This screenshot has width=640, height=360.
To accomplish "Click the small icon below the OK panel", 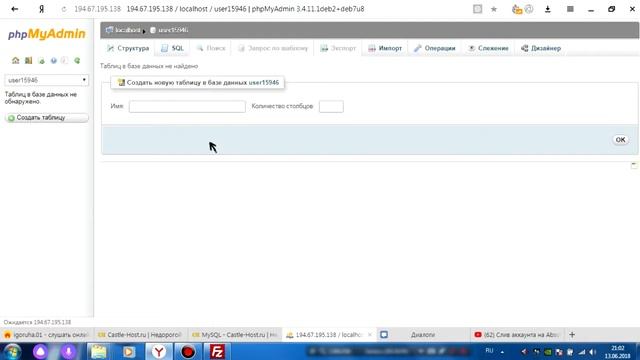I will pos(633,165).
